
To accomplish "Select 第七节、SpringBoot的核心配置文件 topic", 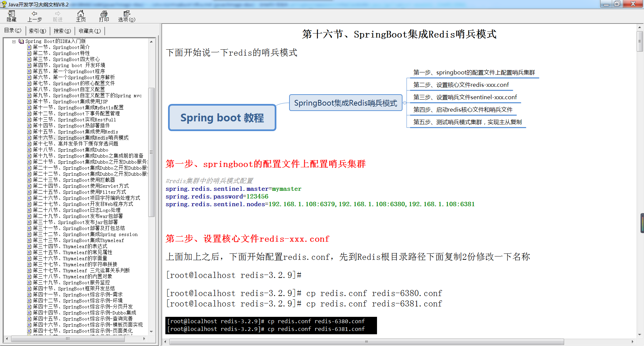I will pyautogui.click(x=74, y=83).
